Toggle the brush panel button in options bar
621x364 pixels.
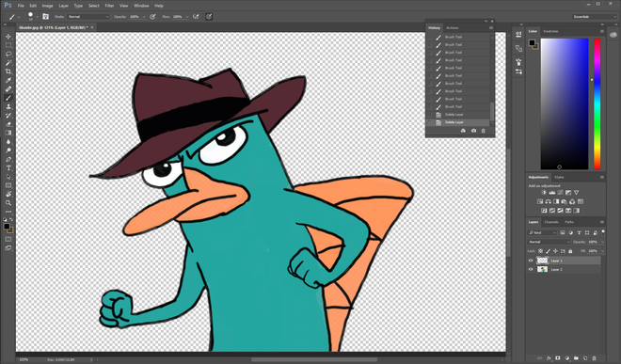(x=45, y=17)
